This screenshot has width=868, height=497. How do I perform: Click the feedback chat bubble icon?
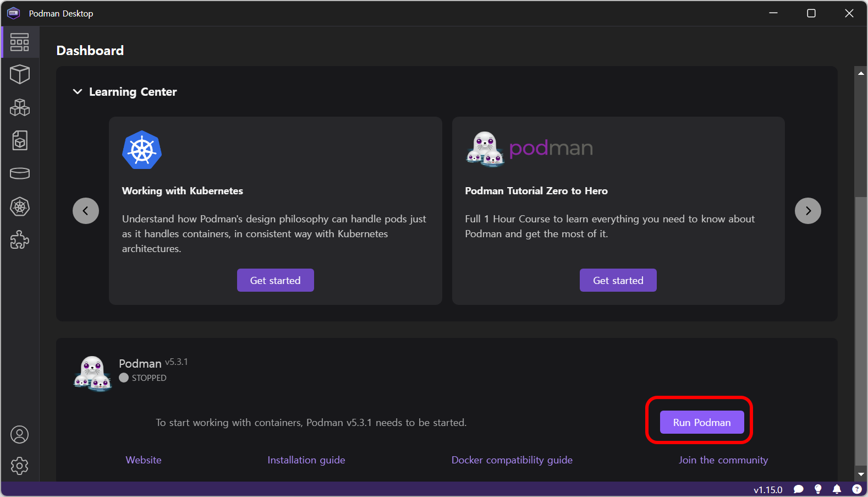pos(799,489)
